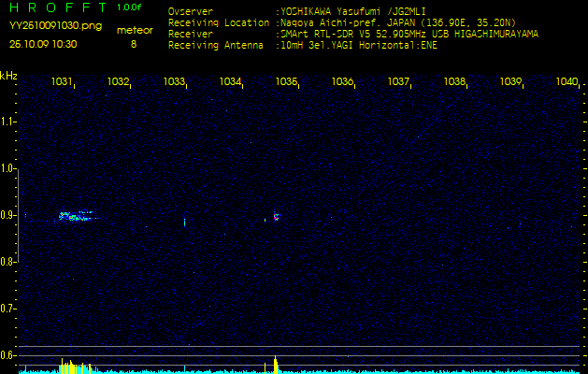
Task: Click the large meteor echo near 1031
Action: pyautogui.click(x=77, y=216)
